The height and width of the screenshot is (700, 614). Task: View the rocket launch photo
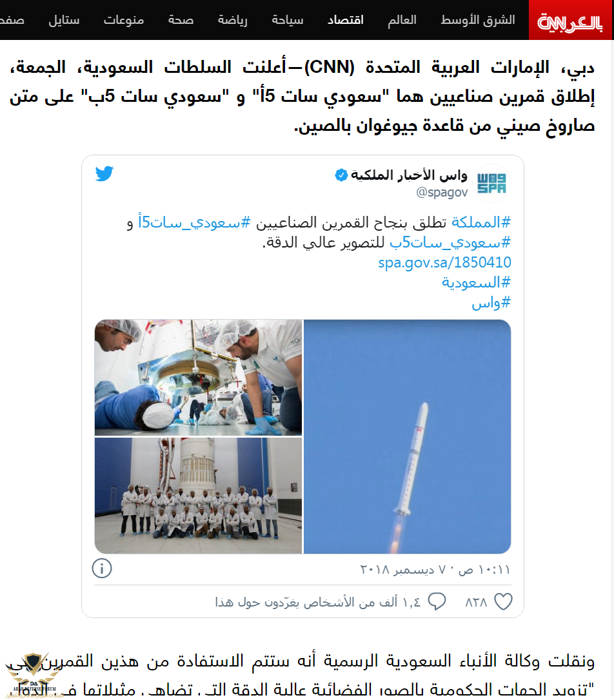point(407,436)
